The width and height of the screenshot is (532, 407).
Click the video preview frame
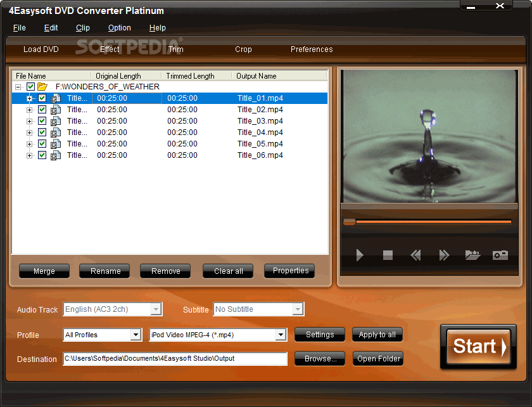pyautogui.click(x=429, y=136)
